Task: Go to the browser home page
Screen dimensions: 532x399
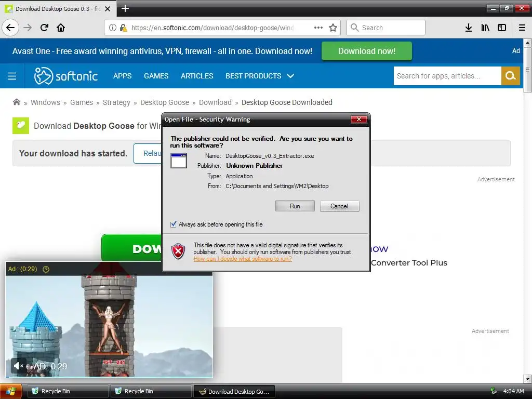Action: (61, 28)
